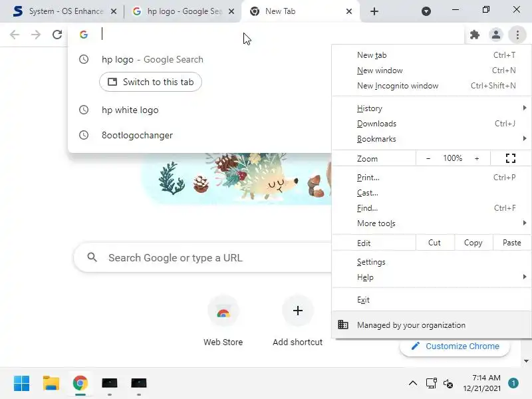This screenshot has width=532, height=399.
Task: Choose New window menu item
Action: 432,70
